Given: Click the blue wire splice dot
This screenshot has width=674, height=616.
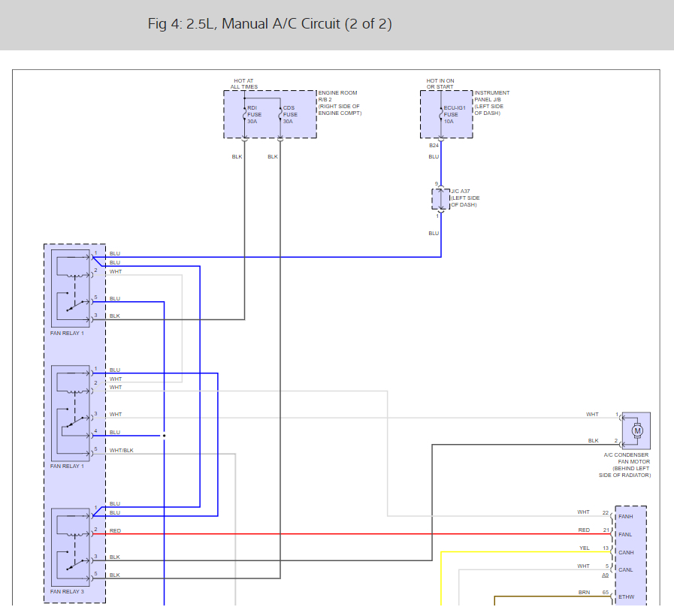Looking at the screenshot, I should tap(165, 436).
